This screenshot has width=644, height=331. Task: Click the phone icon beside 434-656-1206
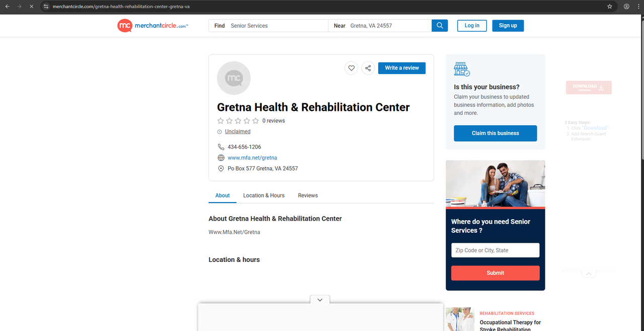click(221, 147)
